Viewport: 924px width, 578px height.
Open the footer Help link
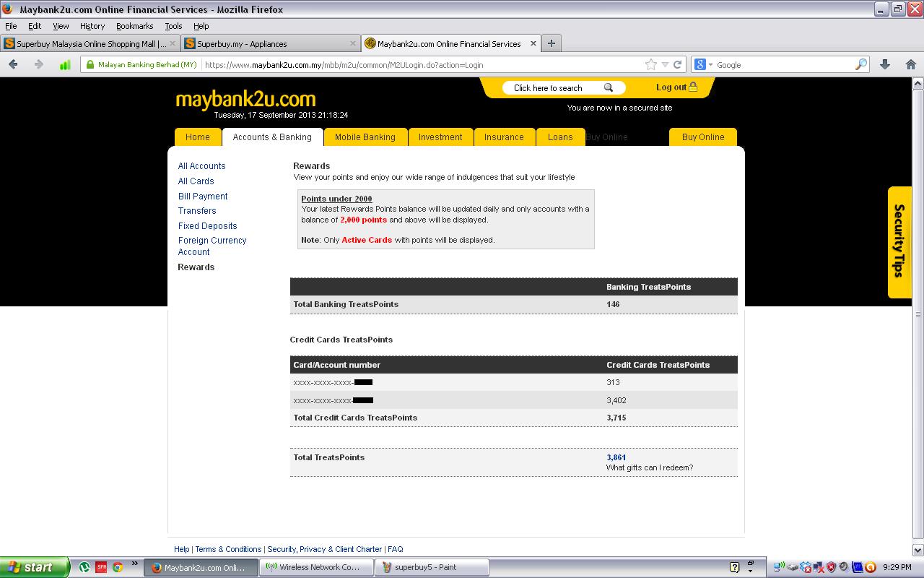[x=182, y=549]
